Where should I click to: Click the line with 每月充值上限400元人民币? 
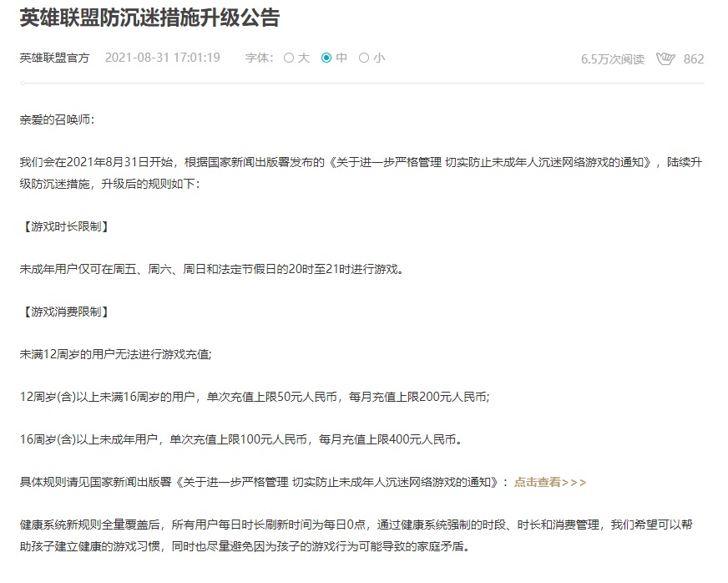[241, 439]
